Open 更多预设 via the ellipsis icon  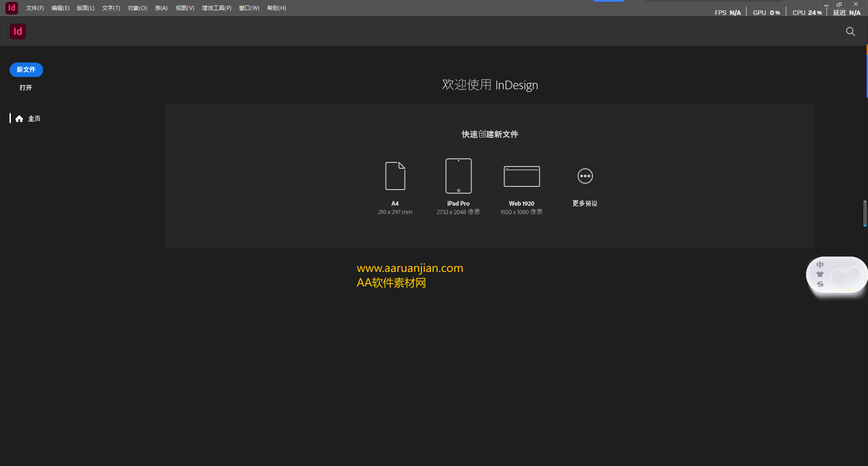[585, 176]
